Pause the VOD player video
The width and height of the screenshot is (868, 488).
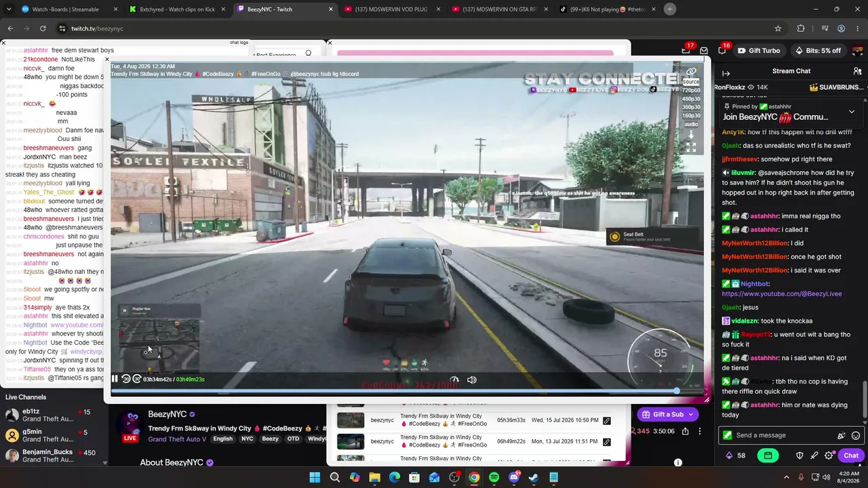[115, 380]
